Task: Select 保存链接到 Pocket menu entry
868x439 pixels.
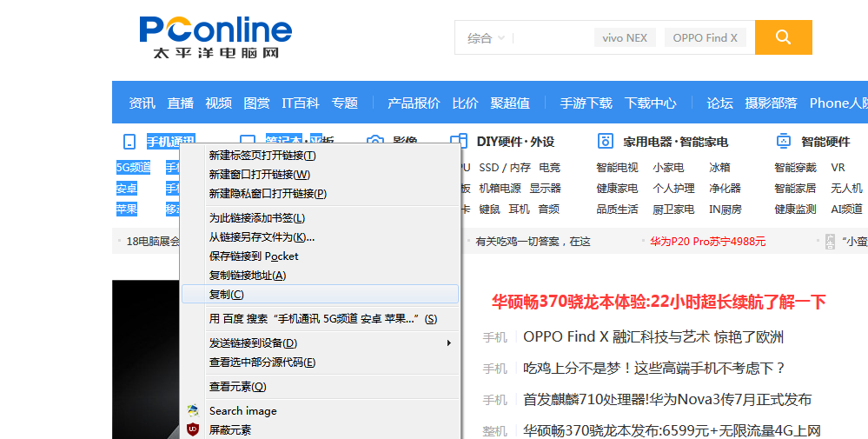Action: coord(321,256)
